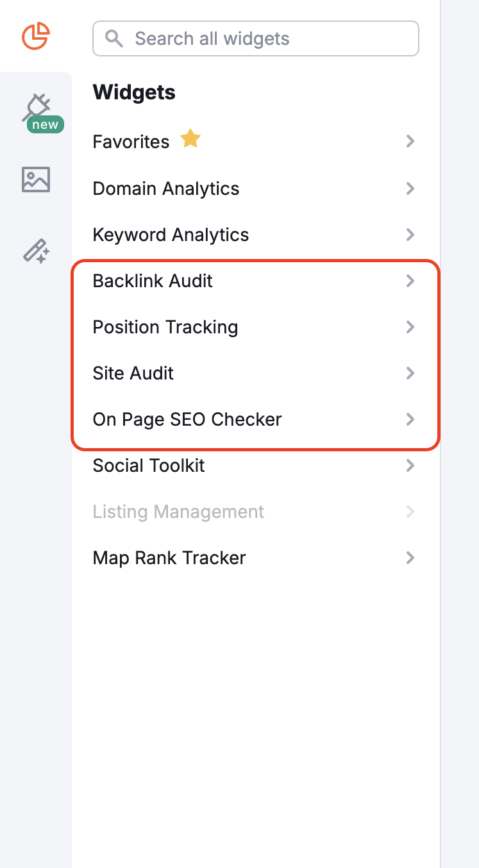Open the Site Audit entry

tap(133, 373)
